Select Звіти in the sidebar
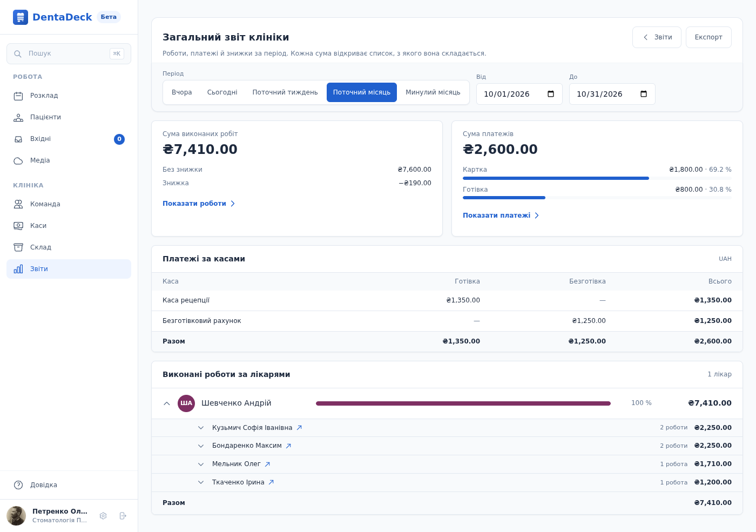 69,269
